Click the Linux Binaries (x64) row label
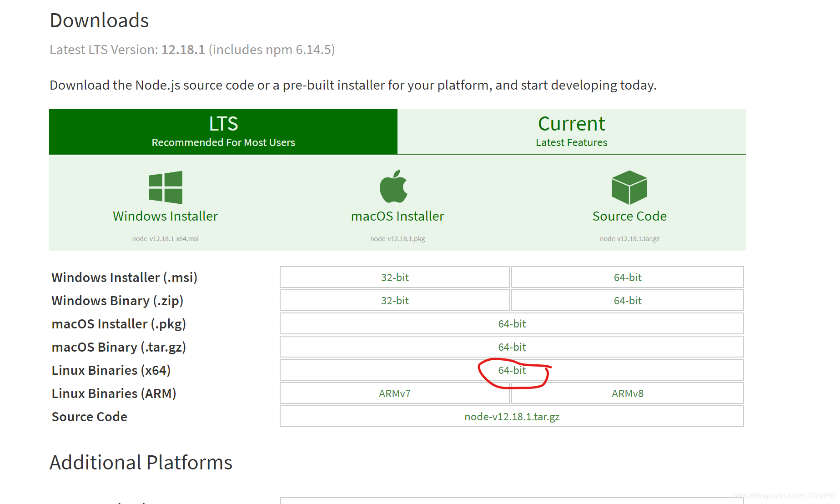Image resolution: width=840 pixels, height=504 pixels. tap(111, 370)
